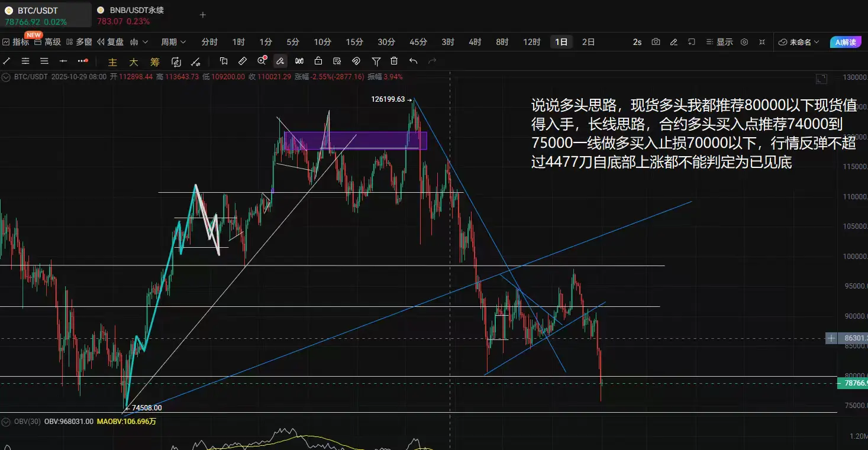Image resolution: width=868 pixels, height=450 pixels.
Task: Select the 12时 timeframe
Action: point(532,42)
